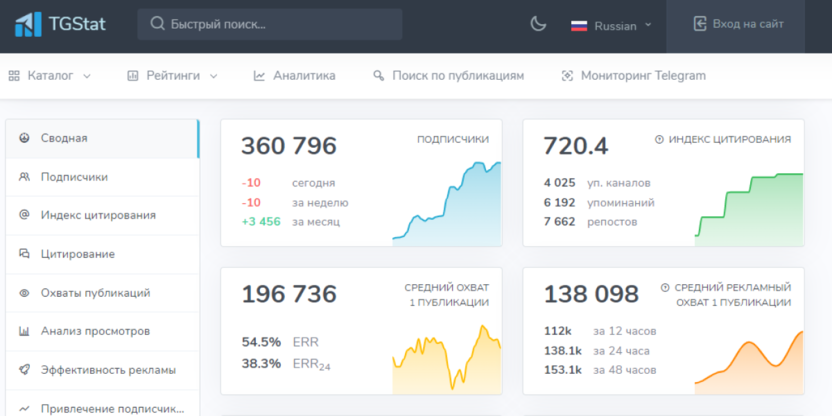This screenshot has width=832, height=416.
Task: Open Поиск по публикациям menu item
Action: tap(448, 75)
